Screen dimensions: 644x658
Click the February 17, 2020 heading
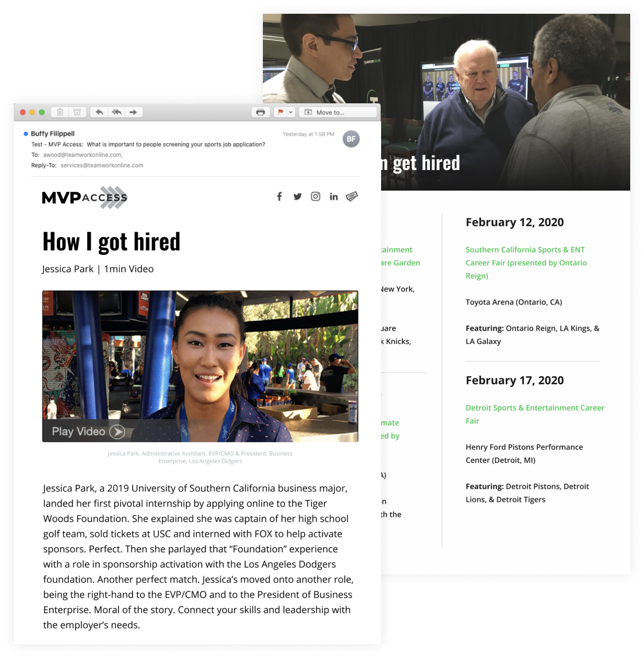[x=515, y=380]
